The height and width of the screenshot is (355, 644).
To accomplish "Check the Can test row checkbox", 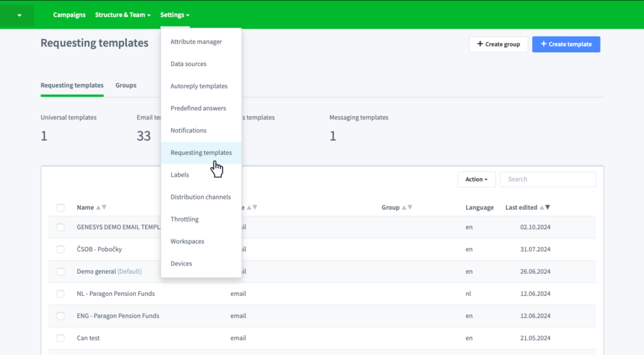I will [x=60, y=338].
